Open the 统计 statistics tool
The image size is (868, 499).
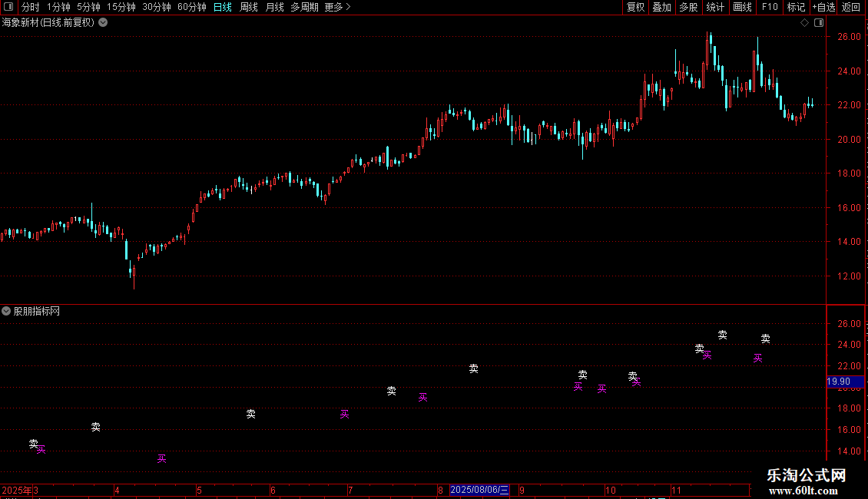[x=715, y=7]
